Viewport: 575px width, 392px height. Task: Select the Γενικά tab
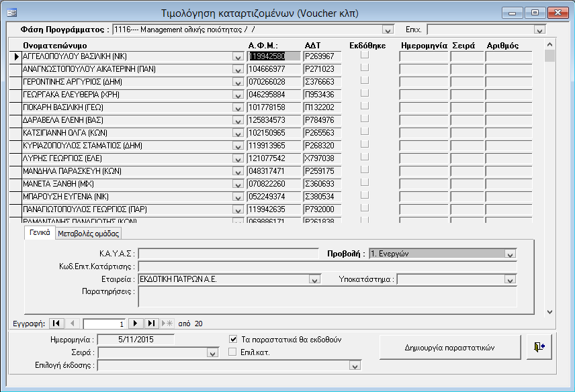(38, 233)
